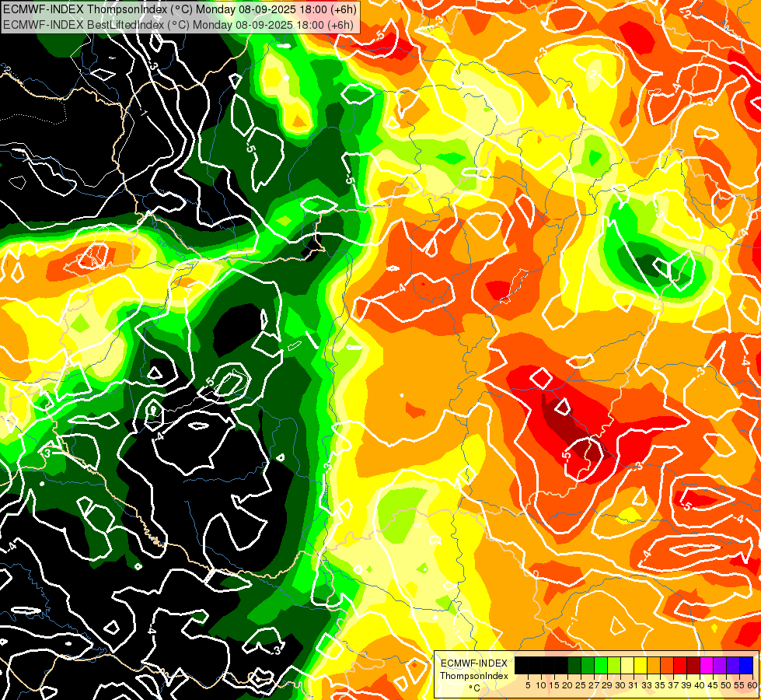This screenshot has width=761, height=700.
Task: Select the dark orange 35–37 legend swatch
Action: [667, 666]
